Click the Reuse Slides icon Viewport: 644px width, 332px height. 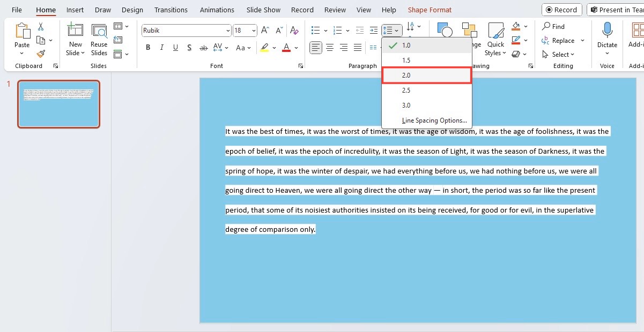[99, 33]
